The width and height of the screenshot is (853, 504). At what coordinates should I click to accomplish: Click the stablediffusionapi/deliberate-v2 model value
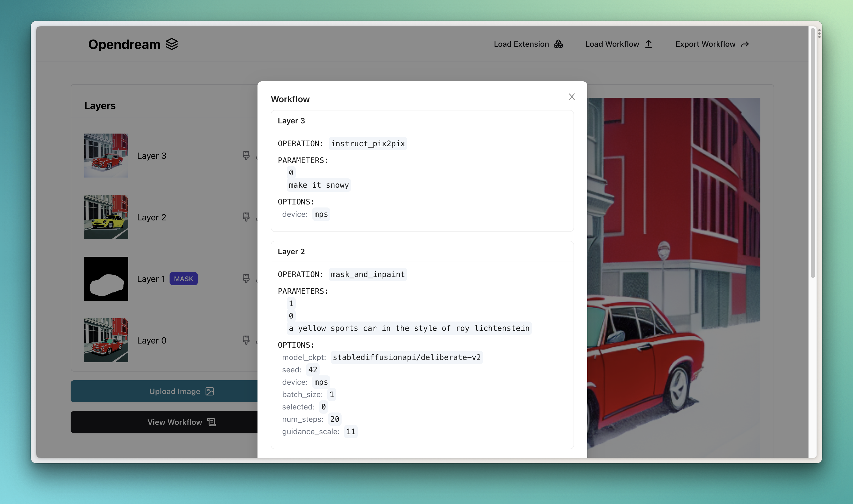[x=406, y=357]
